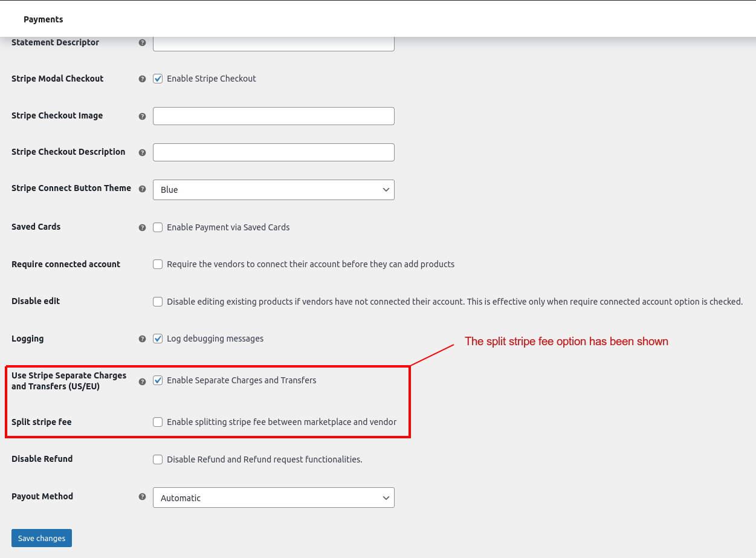Uncheck Log debugging messages checkbox
Viewport: 756px width, 558px height.
click(x=158, y=339)
